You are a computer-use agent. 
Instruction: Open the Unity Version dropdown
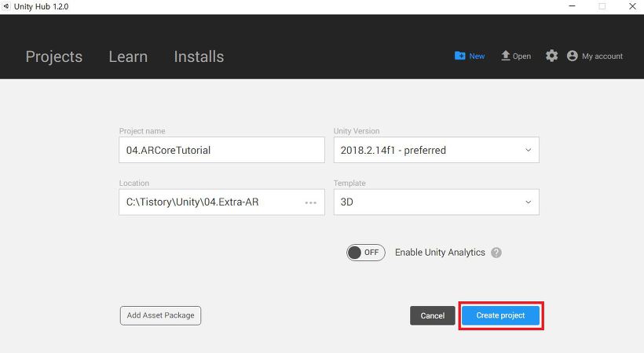coord(436,150)
